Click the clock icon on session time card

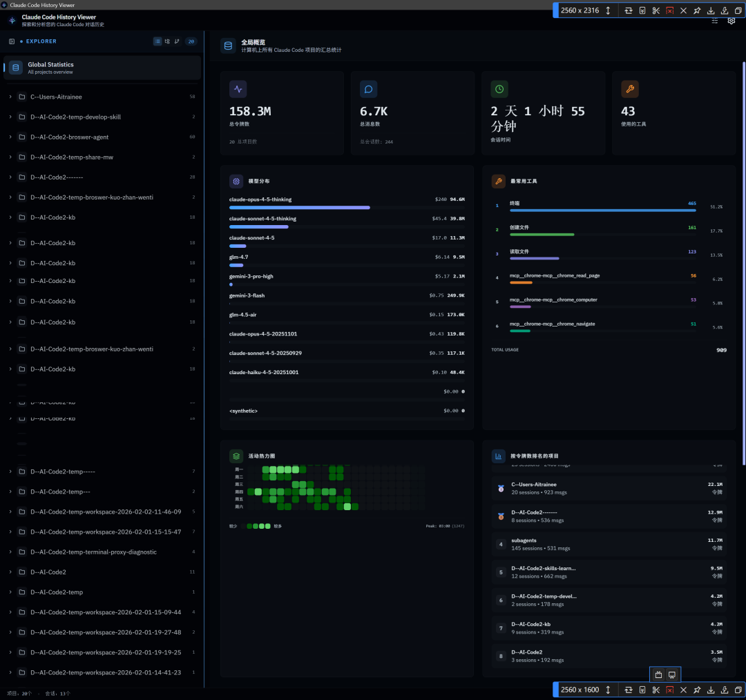(x=499, y=89)
